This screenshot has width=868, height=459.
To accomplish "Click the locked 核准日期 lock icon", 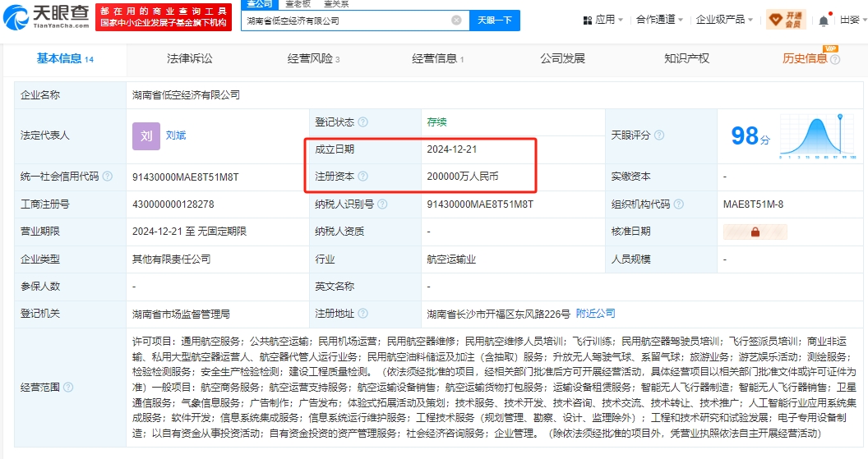I will pos(754,232).
